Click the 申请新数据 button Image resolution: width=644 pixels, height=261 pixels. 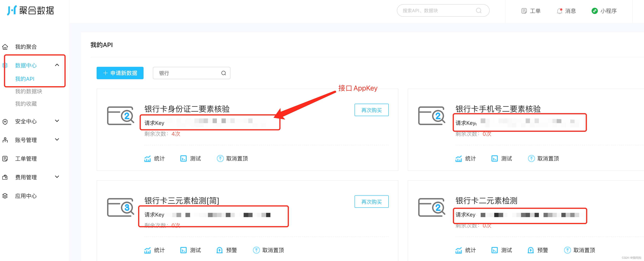120,73
